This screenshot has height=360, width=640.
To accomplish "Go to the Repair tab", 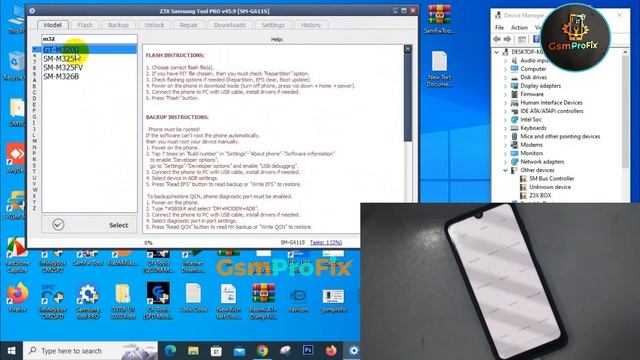I will pyautogui.click(x=188, y=25).
